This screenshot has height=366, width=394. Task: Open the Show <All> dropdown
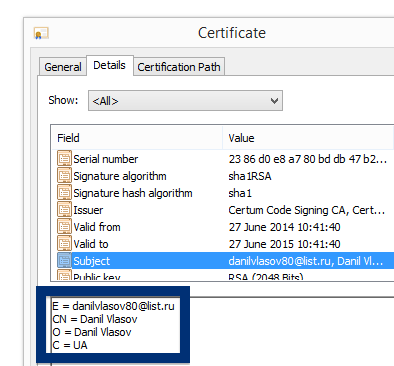[185, 100]
